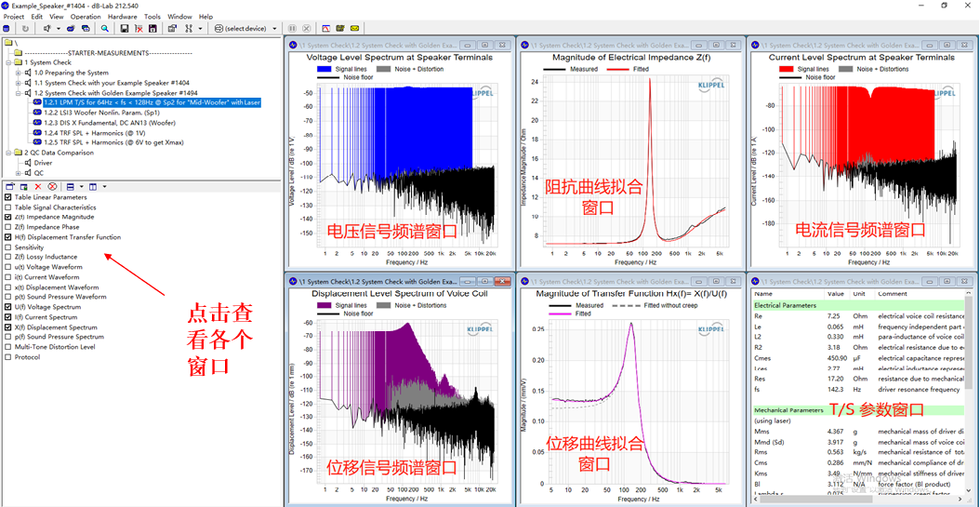The width and height of the screenshot is (980, 507).
Task: Click the greyed stop X circle toolbar button
Action: click(x=306, y=29)
